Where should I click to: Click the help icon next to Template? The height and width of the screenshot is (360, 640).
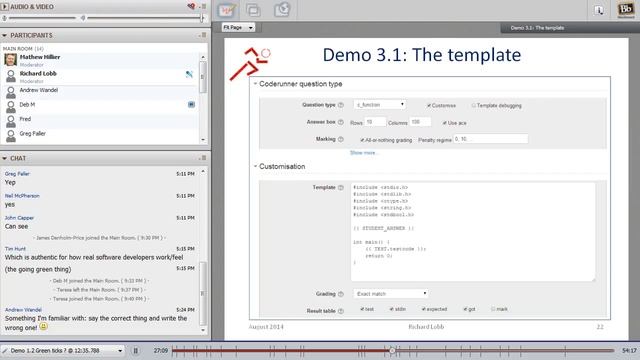tap(341, 187)
